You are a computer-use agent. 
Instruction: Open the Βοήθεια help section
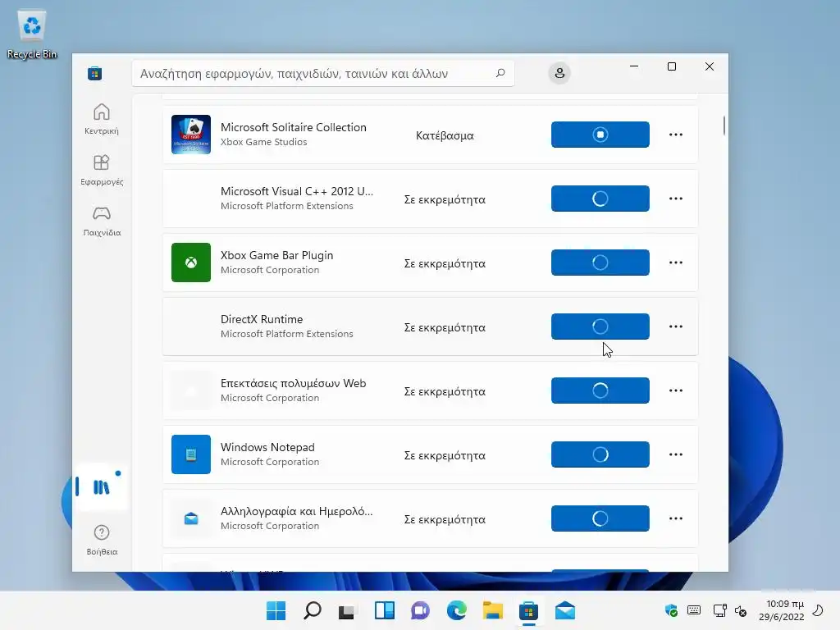[101, 540]
